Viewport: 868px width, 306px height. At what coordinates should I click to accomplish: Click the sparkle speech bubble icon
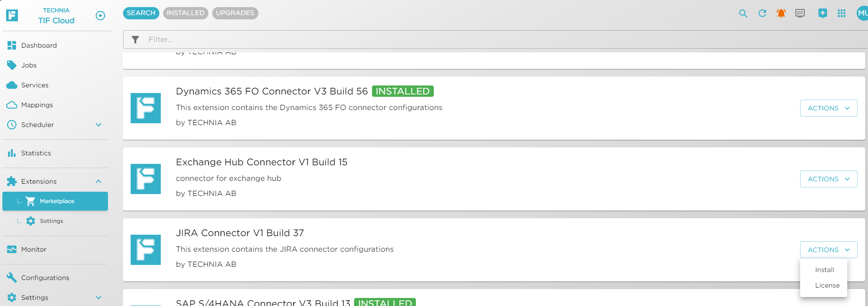click(x=823, y=13)
